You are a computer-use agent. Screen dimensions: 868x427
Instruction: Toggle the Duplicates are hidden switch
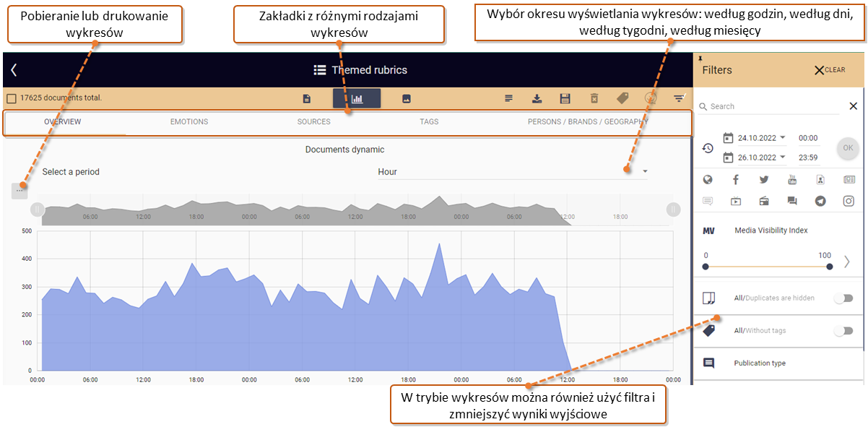tap(843, 298)
